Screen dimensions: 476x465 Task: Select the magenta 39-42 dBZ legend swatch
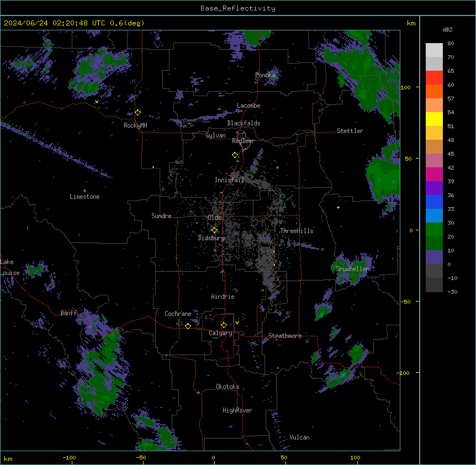(x=434, y=174)
